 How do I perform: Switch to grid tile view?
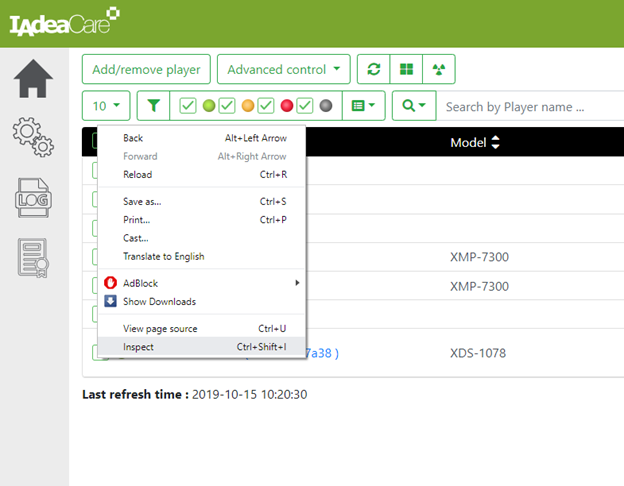pos(406,69)
